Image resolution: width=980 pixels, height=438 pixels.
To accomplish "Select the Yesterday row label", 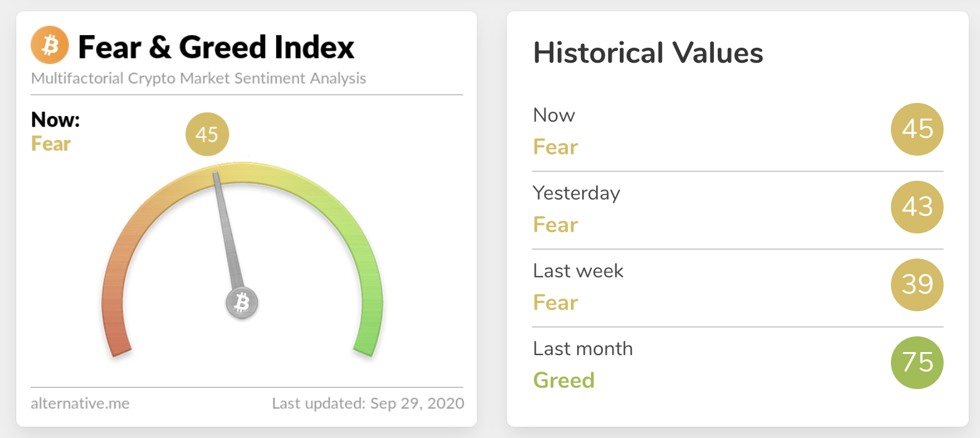I will pyautogui.click(x=576, y=193).
